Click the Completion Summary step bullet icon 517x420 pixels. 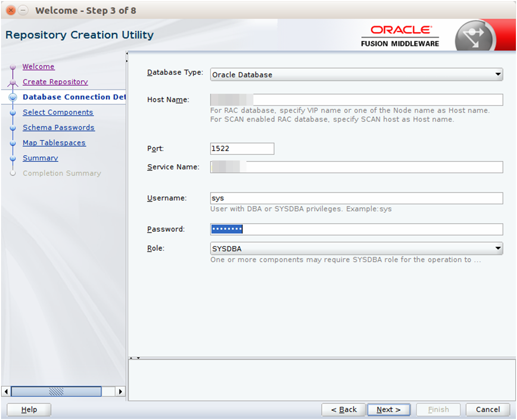coord(13,173)
